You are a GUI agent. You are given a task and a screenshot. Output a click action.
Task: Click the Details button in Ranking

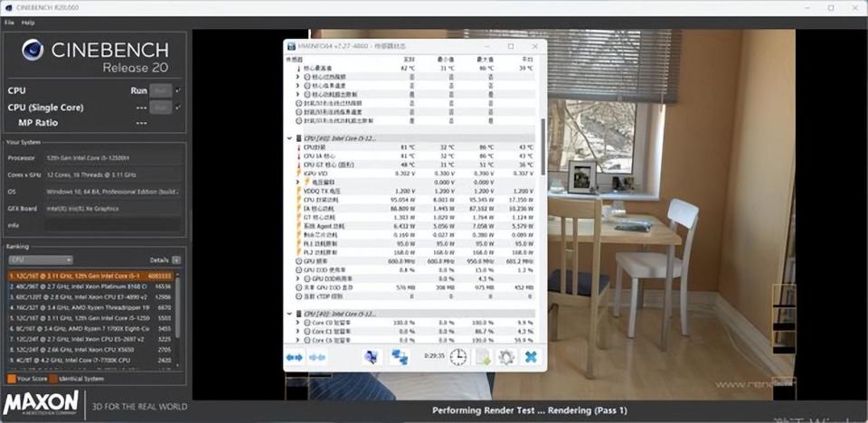tap(176, 259)
